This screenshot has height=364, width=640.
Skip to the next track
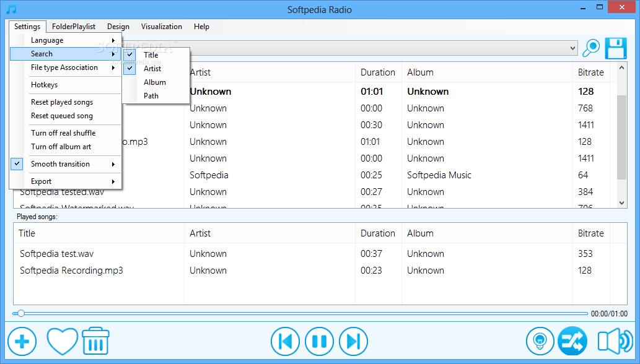pyautogui.click(x=354, y=341)
